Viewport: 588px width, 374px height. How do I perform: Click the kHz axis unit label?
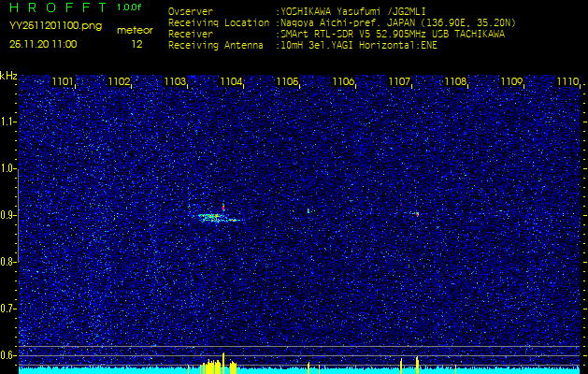coord(8,76)
